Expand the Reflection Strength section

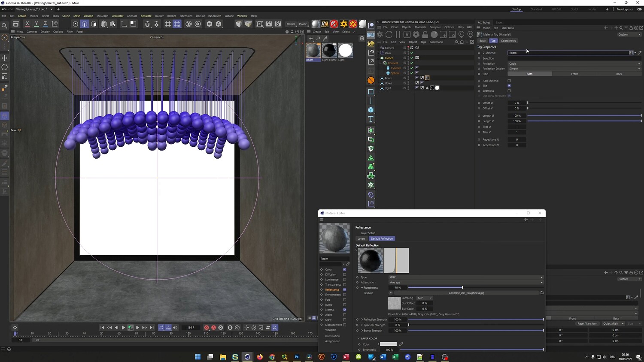pos(362,320)
